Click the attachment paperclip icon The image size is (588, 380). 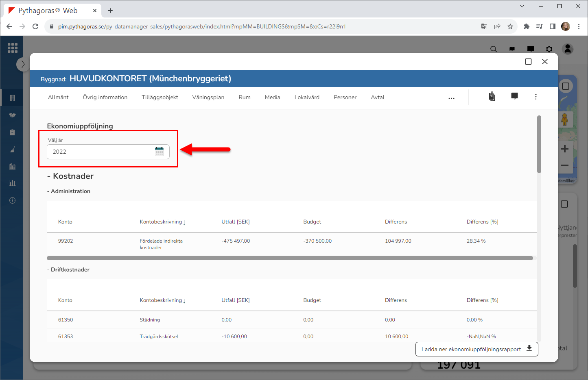point(492,97)
